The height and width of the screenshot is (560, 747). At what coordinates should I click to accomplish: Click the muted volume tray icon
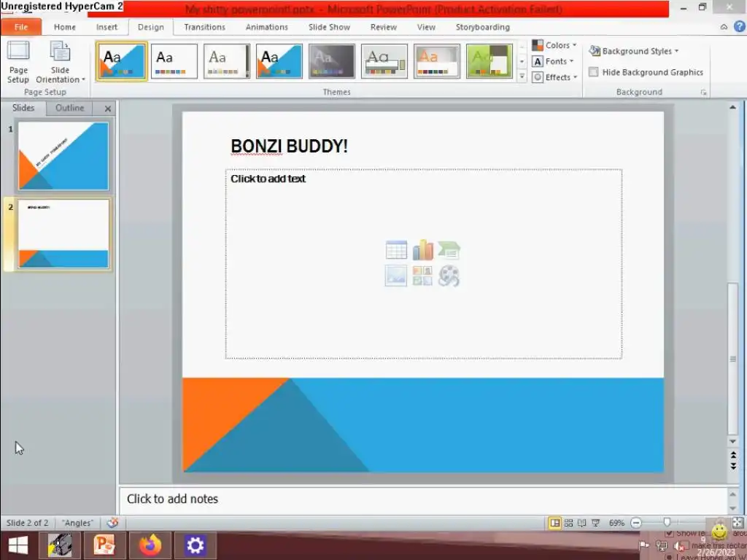(680, 546)
